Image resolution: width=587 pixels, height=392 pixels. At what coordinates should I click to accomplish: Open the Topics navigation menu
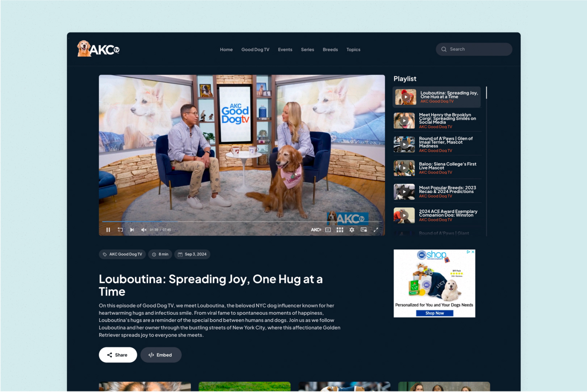pyautogui.click(x=353, y=49)
